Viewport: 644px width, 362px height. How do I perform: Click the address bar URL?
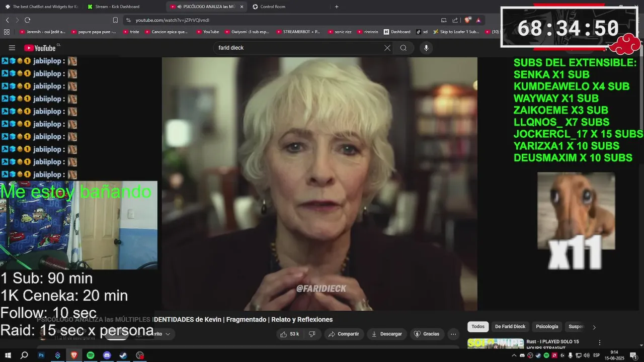pyautogui.click(x=173, y=20)
